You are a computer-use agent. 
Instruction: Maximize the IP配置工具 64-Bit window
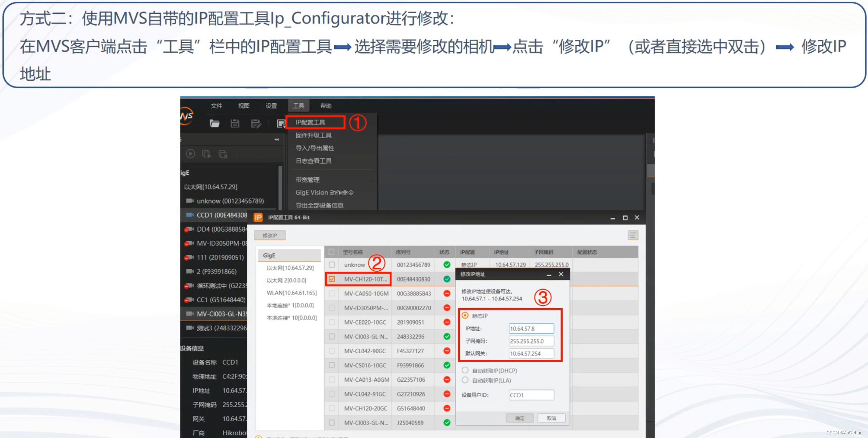tap(625, 218)
